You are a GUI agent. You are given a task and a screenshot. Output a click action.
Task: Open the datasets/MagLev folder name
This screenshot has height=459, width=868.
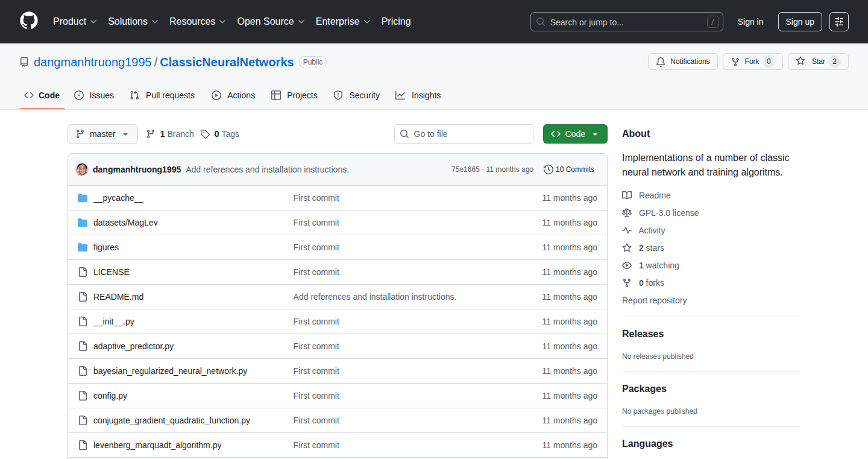(x=125, y=223)
